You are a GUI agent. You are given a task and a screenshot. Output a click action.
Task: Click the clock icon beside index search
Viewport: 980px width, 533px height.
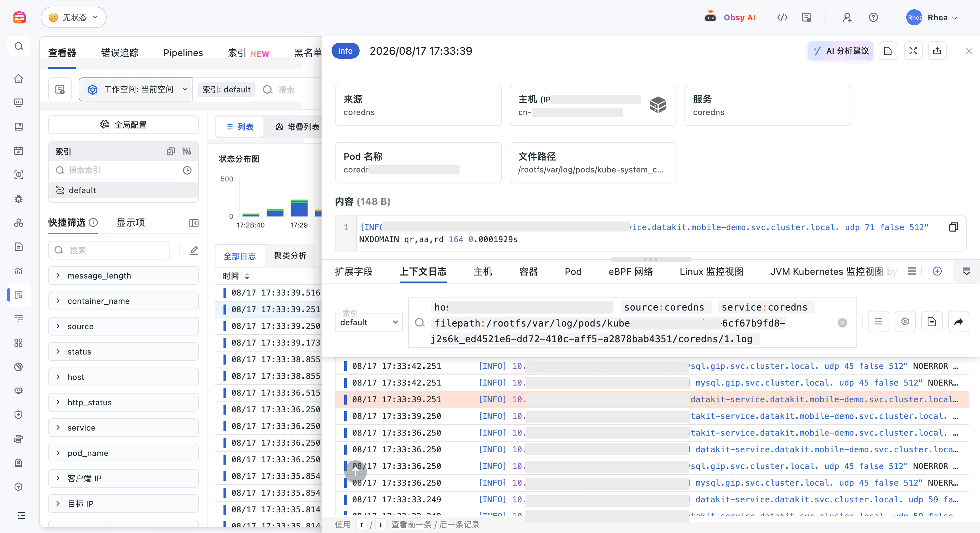click(187, 170)
